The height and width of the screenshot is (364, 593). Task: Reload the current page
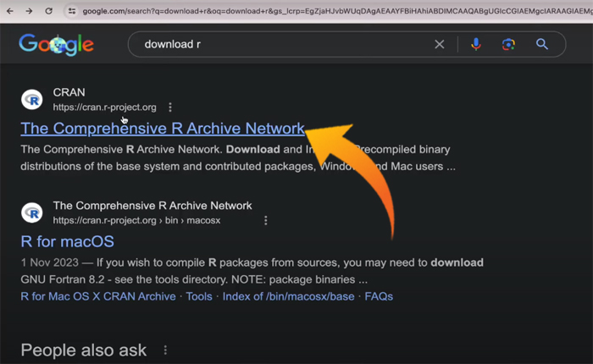click(x=49, y=11)
